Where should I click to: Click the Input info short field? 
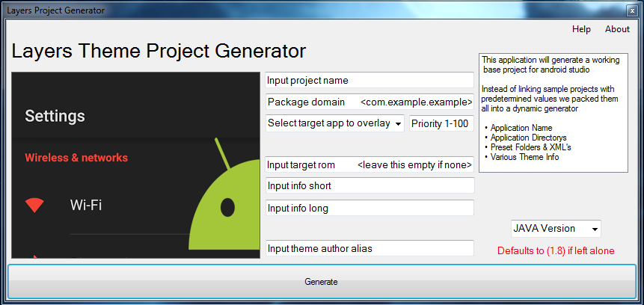pos(369,185)
